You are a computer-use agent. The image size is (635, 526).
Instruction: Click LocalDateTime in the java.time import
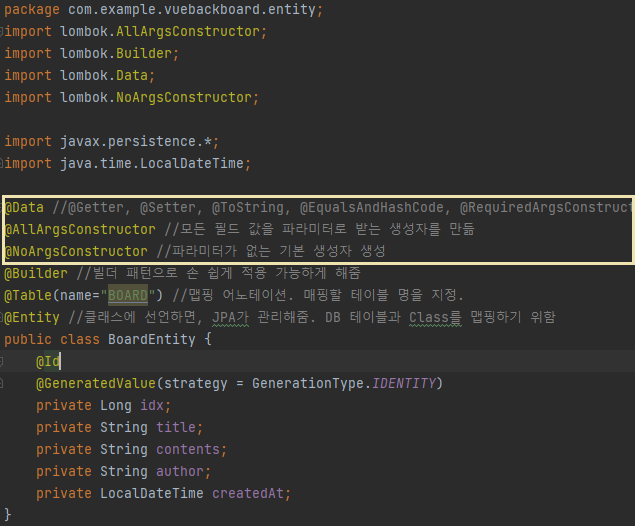[x=192, y=163]
